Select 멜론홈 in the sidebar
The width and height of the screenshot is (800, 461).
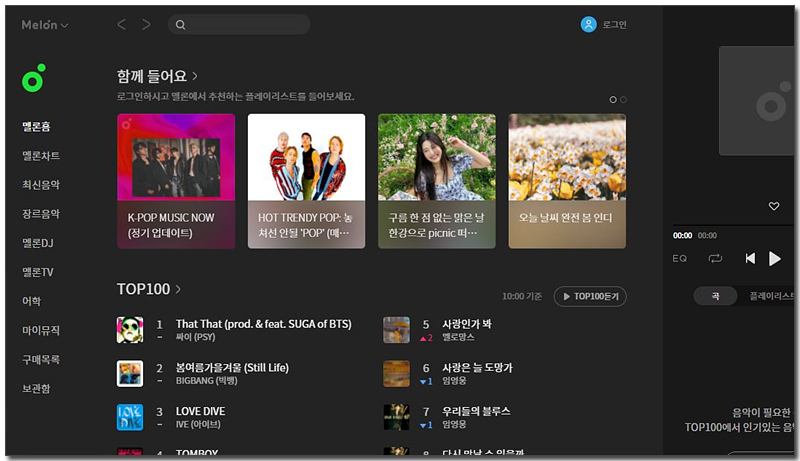36,126
